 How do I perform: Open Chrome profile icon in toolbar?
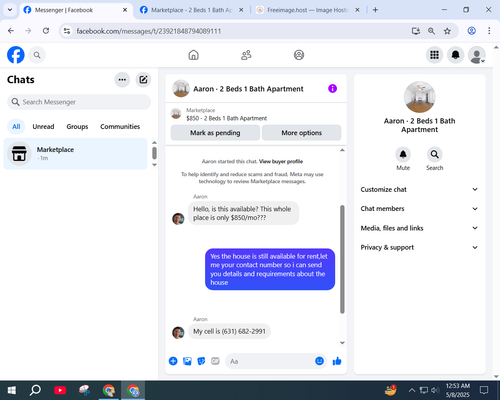471,31
